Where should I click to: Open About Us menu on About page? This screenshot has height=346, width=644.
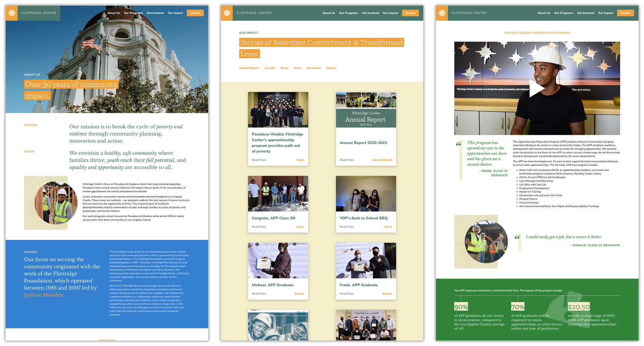tap(114, 13)
